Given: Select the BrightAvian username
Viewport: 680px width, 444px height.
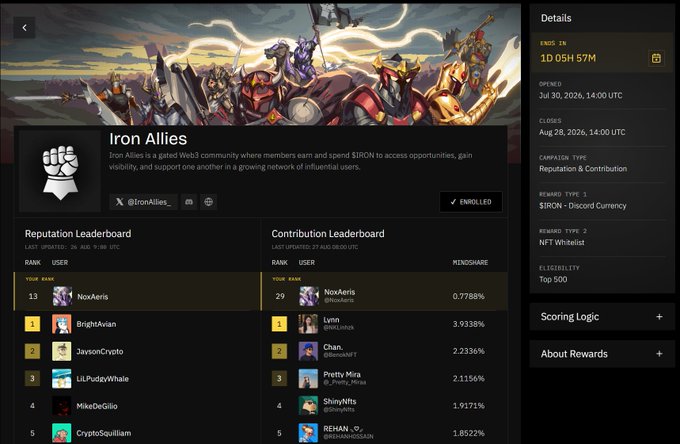Looking at the screenshot, I should click(96, 324).
